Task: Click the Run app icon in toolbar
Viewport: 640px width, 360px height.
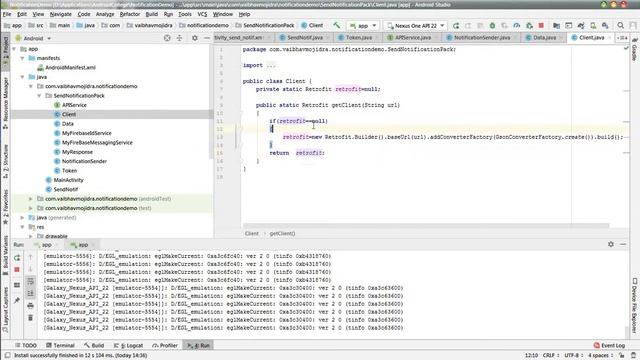Action: coord(456,25)
